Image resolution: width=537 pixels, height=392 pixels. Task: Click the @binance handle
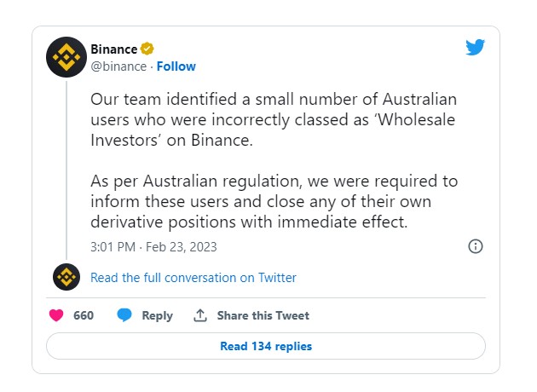tap(118, 66)
